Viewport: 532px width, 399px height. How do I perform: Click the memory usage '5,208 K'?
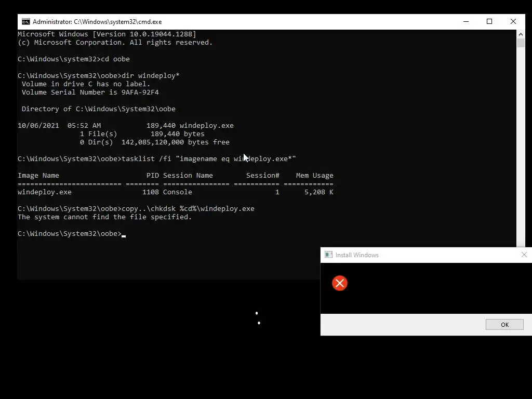tap(319, 192)
